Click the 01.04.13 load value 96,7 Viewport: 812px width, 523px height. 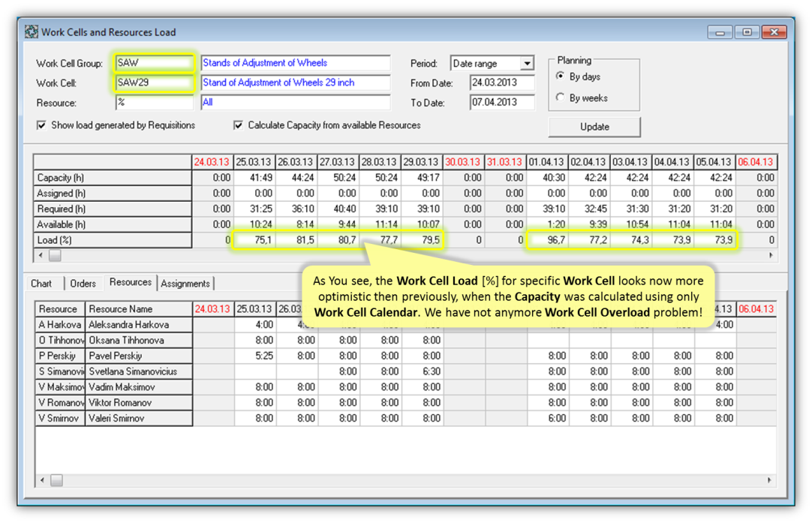pyautogui.click(x=547, y=240)
